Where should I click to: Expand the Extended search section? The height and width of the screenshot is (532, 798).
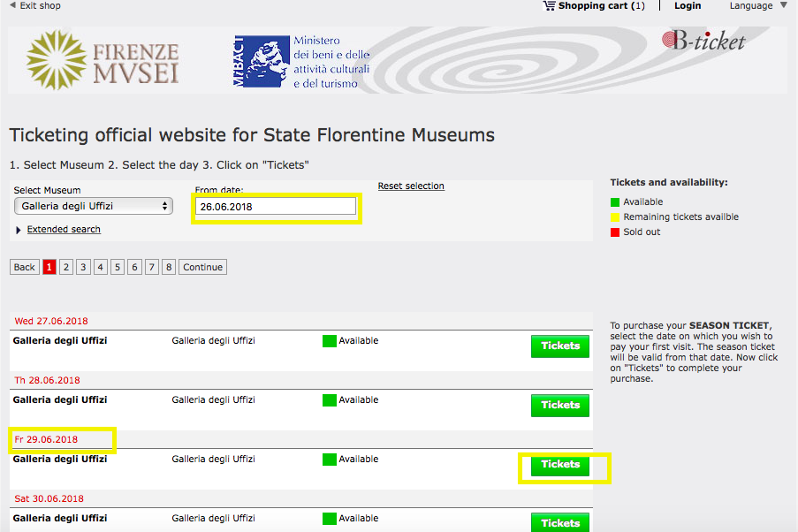[19, 230]
